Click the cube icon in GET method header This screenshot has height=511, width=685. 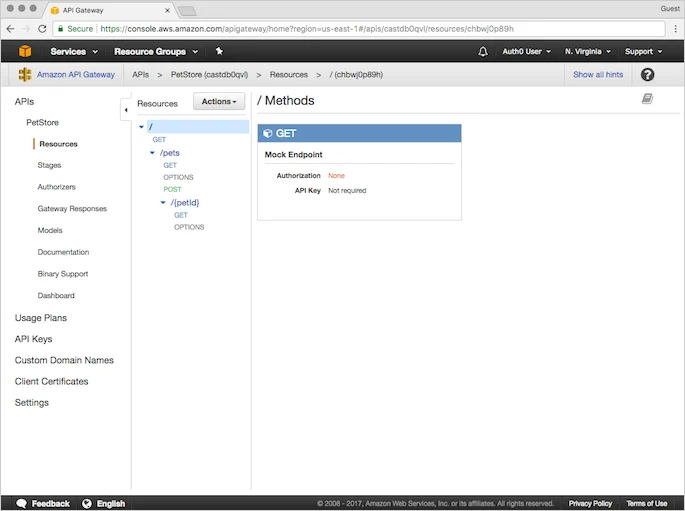[268, 133]
